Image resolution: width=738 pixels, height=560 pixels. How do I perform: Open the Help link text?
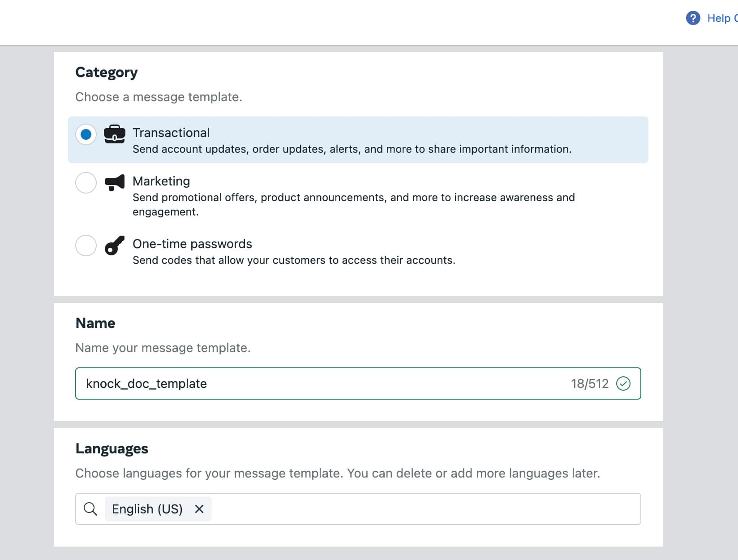(x=719, y=18)
